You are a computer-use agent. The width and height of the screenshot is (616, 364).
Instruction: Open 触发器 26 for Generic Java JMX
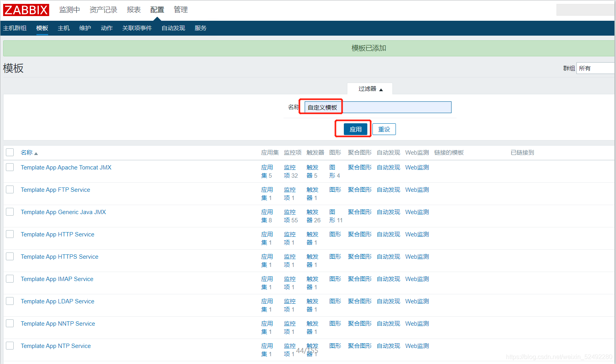[x=313, y=216]
